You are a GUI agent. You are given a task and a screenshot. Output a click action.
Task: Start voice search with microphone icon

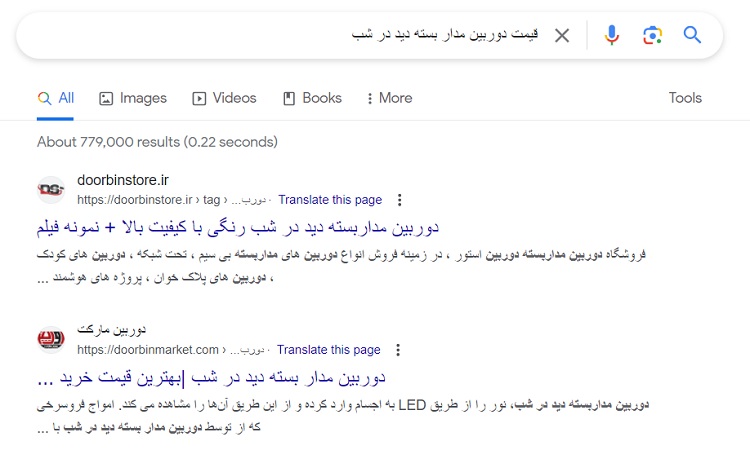612,36
